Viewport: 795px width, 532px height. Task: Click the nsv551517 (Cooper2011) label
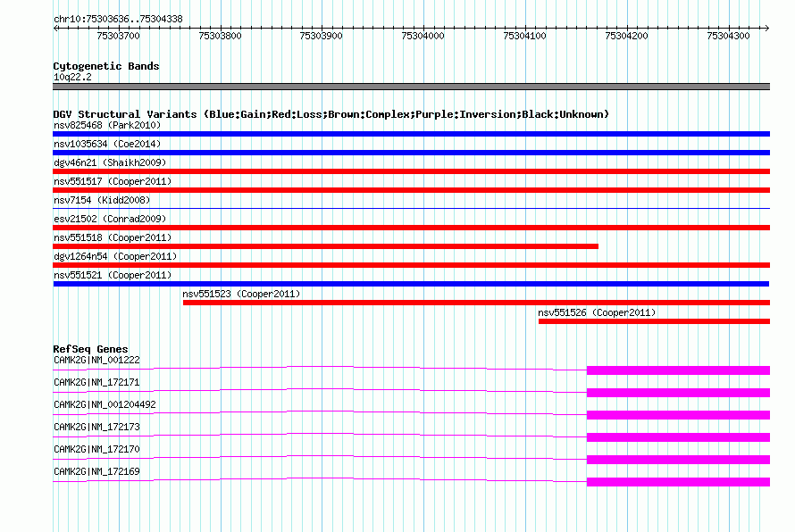tap(113, 181)
